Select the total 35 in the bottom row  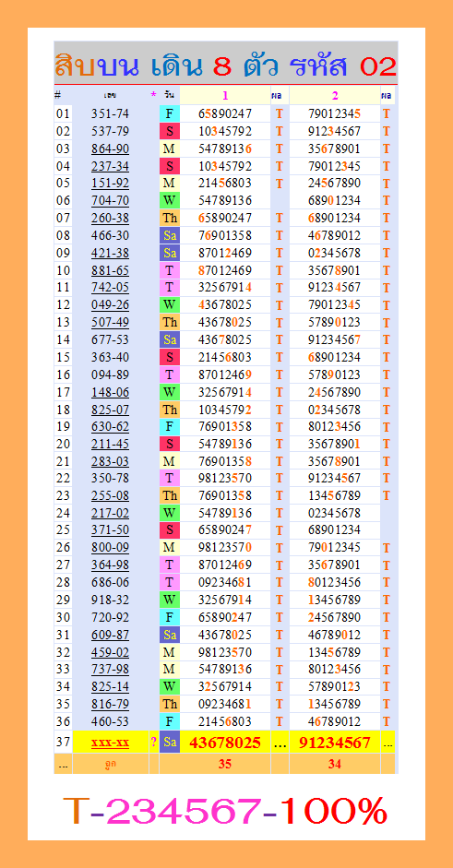click(x=225, y=764)
